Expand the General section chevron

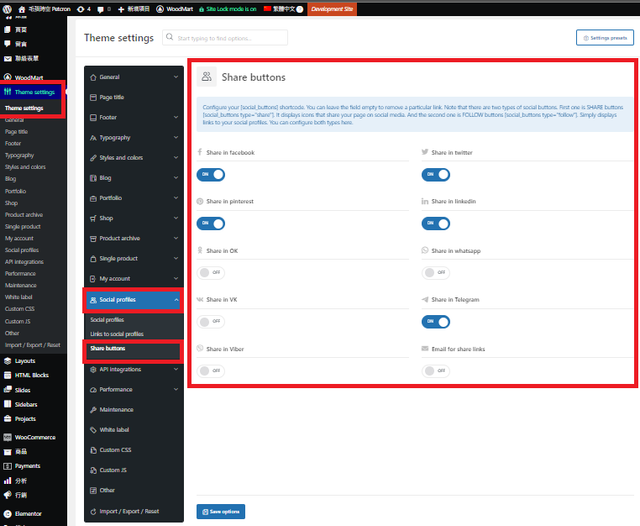pyautogui.click(x=176, y=77)
